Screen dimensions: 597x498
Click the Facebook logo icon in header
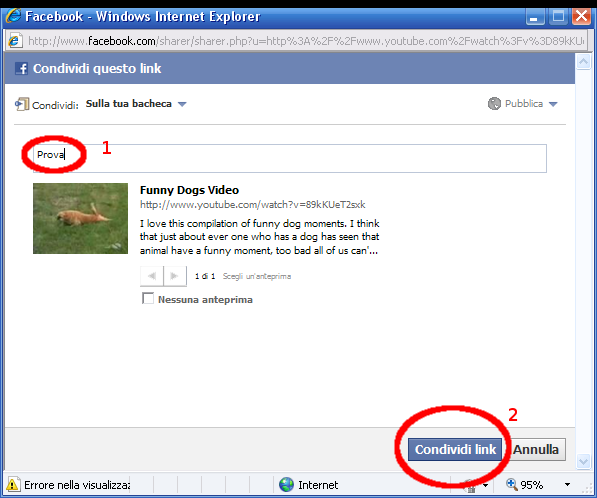pos(21,69)
